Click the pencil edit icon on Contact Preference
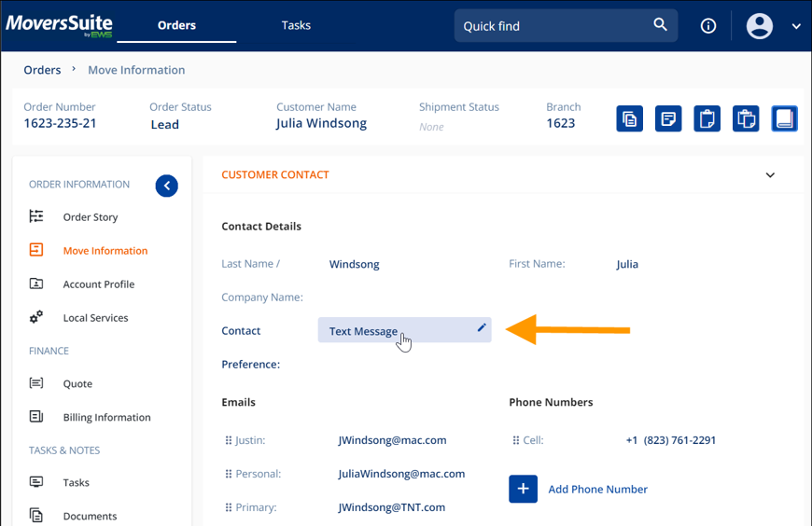Image resolution: width=812 pixels, height=526 pixels. point(482,327)
